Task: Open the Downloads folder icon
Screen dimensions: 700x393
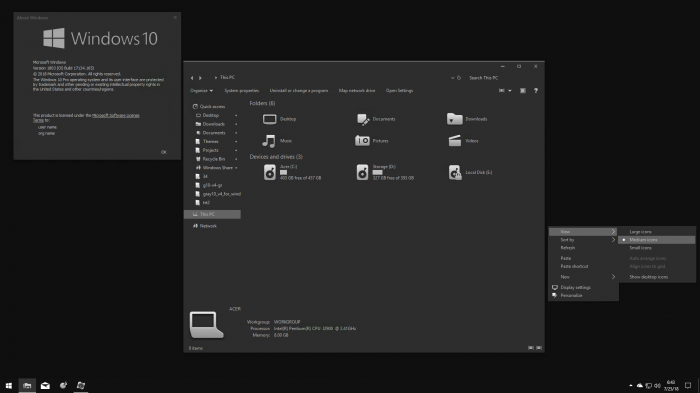Action: point(454,119)
